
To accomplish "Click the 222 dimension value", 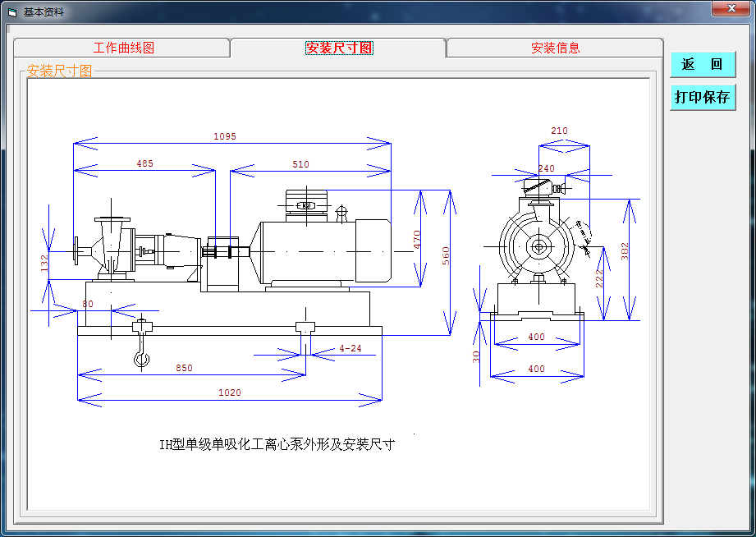I will click(599, 278).
